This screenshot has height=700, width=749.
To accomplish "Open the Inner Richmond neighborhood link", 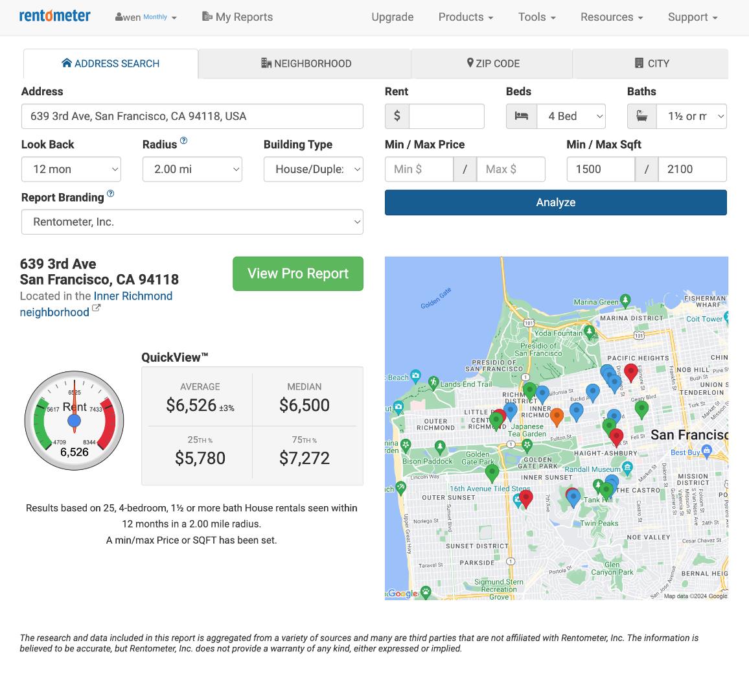I will (x=133, y=296).
